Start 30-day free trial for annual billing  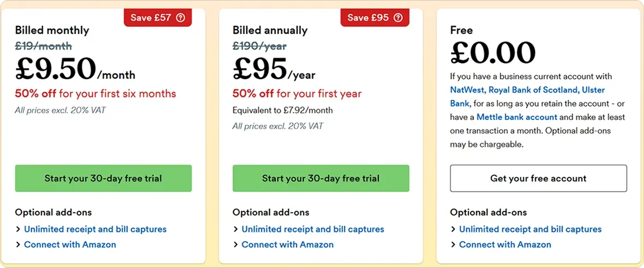[x=320, y=178]
